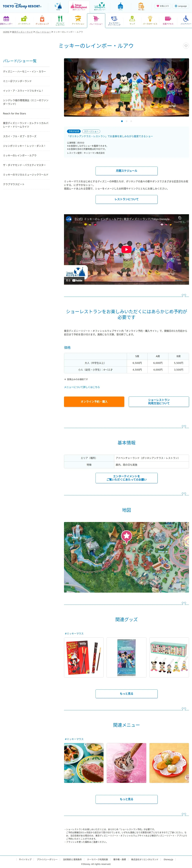Click HOME breadcrumb link
The height and width of the screenshot is (868, 192).
pyautogui.click(x=6, y=32)
